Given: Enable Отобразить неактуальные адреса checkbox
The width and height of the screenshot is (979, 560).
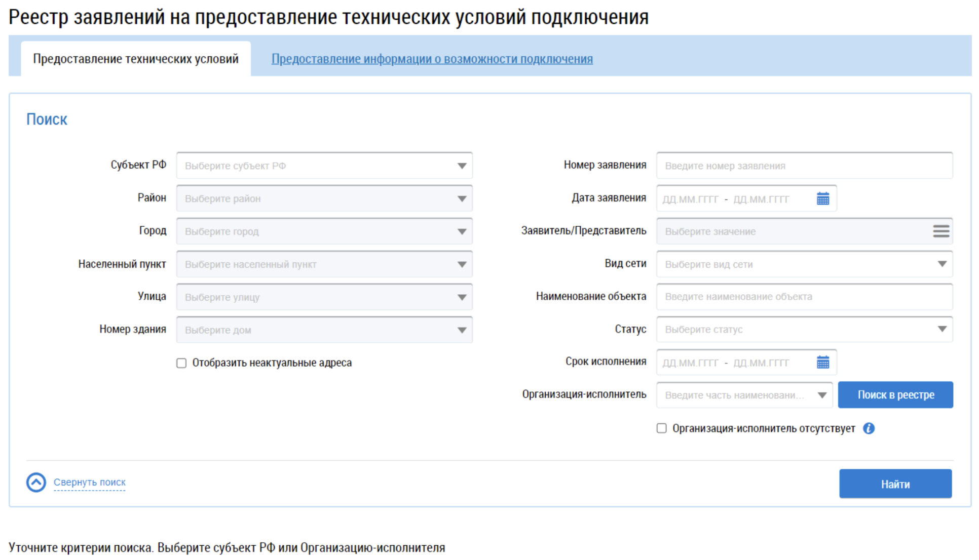Looking at the screenshot, I should [x=181, y=363].
